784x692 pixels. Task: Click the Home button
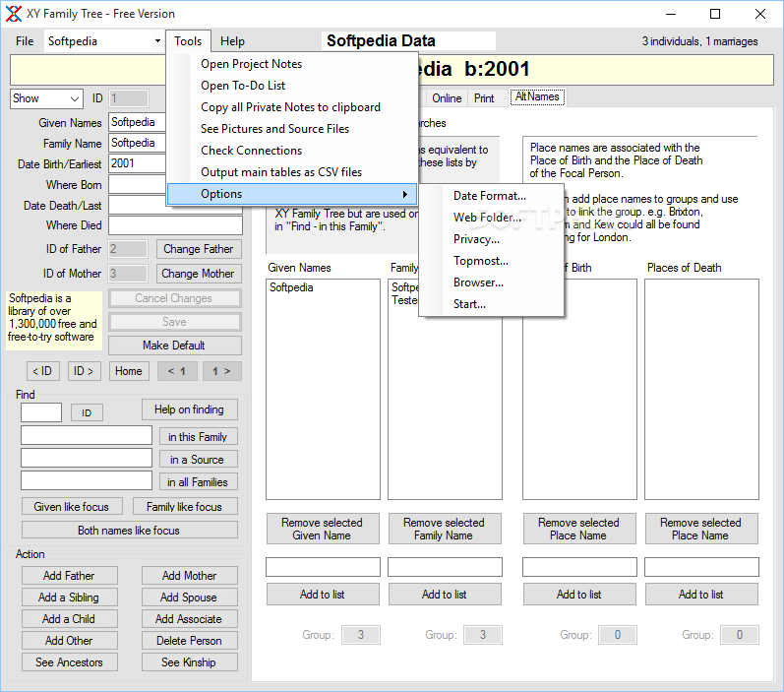tap(129, 371)
